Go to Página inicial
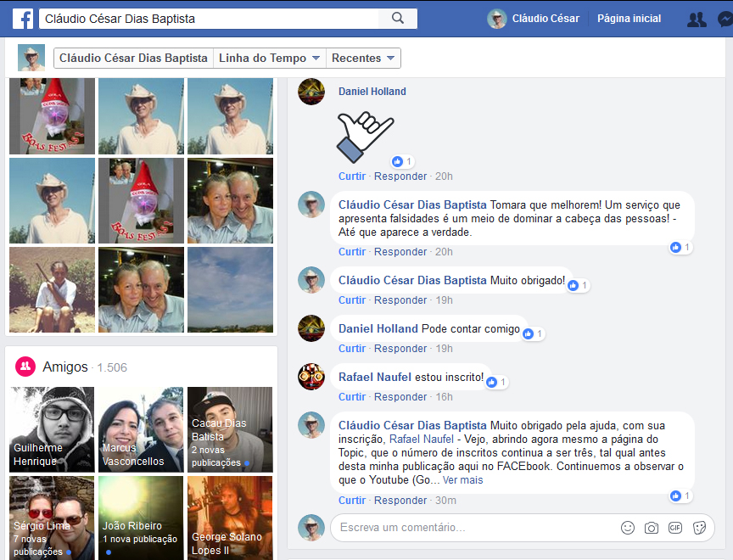 pyautogui.click(x=629, y=19)
